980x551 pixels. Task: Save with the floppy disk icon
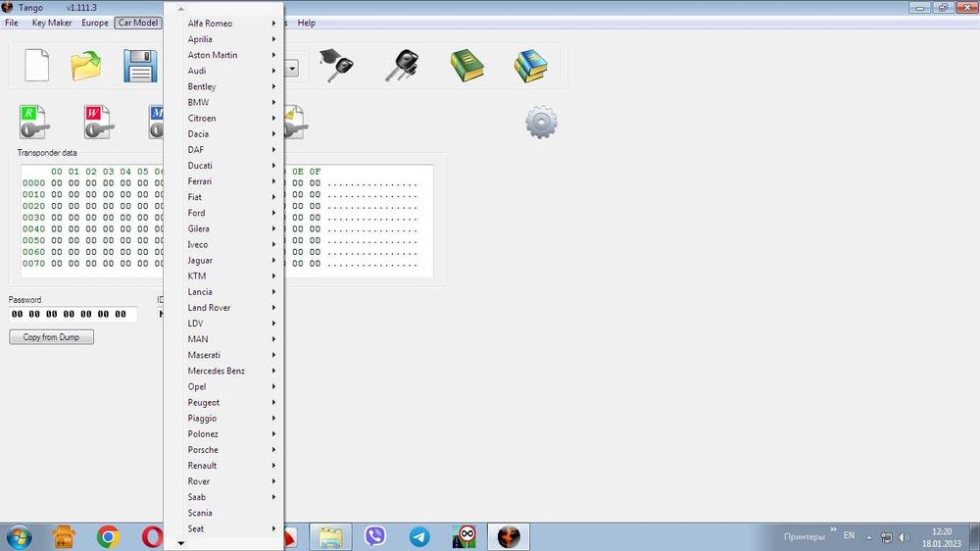(x=140, y=66)
